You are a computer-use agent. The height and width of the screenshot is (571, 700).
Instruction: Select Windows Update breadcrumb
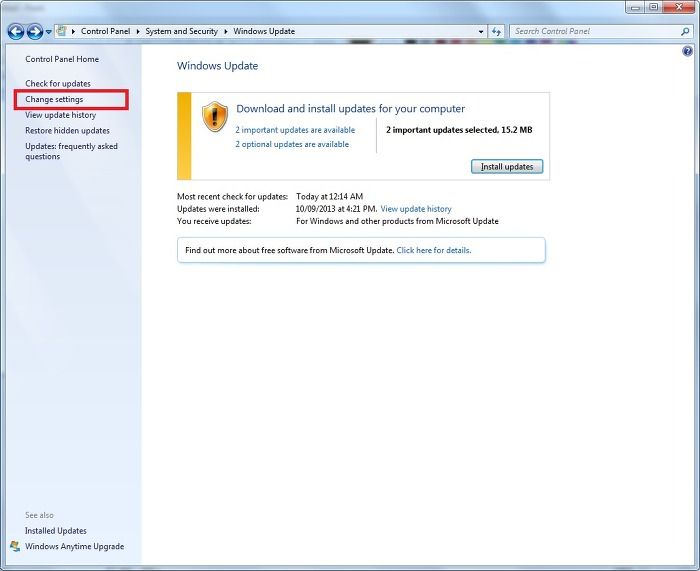[x=264, y=31]
